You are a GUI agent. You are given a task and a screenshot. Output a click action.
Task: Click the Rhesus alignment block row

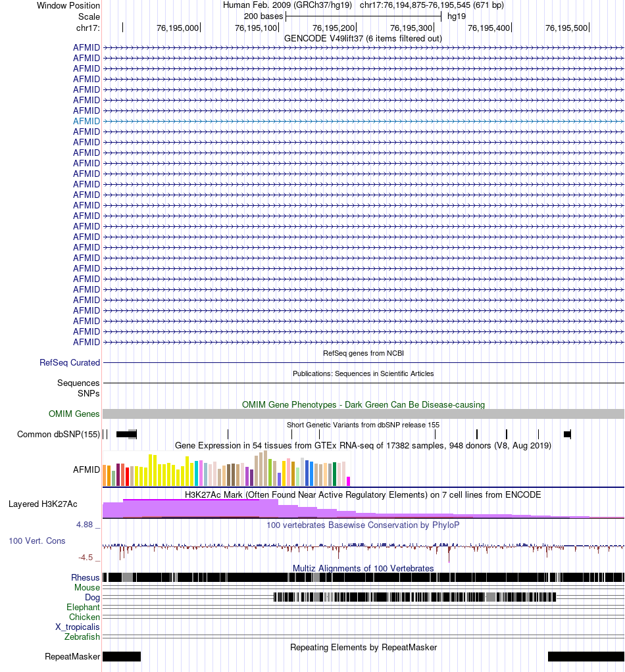coord(363,577)
